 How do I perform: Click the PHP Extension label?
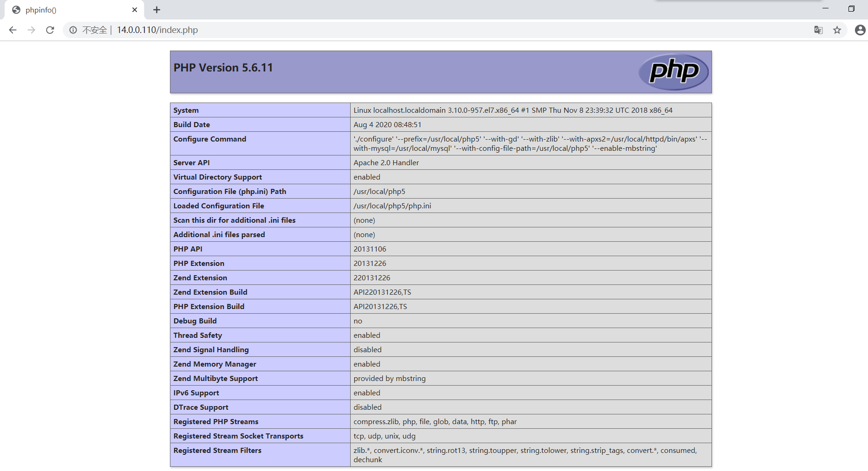coord(199,264)
